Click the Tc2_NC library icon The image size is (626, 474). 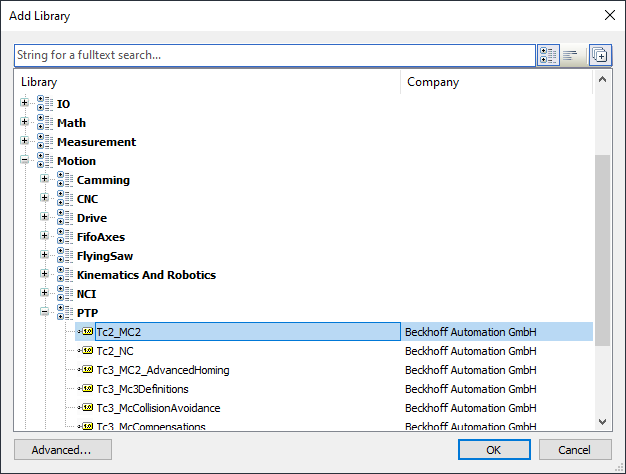[86, 350]
